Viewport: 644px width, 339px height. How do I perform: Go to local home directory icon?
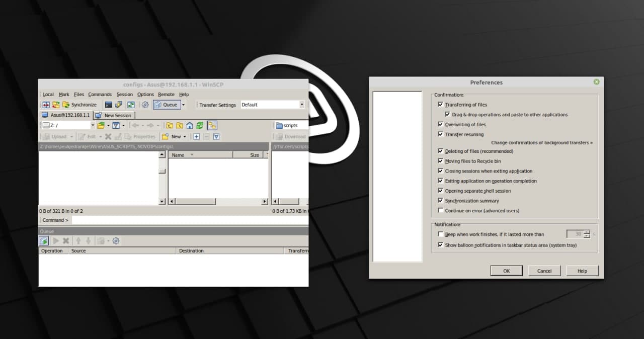[x=190, y=125]
